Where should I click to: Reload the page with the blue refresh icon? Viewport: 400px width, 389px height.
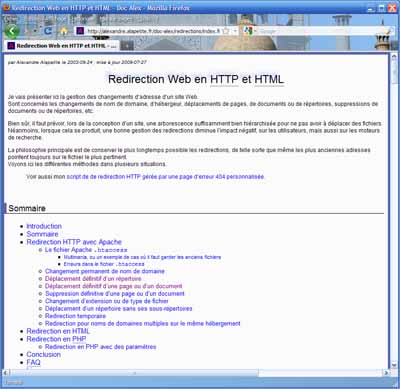pos(48,31)
